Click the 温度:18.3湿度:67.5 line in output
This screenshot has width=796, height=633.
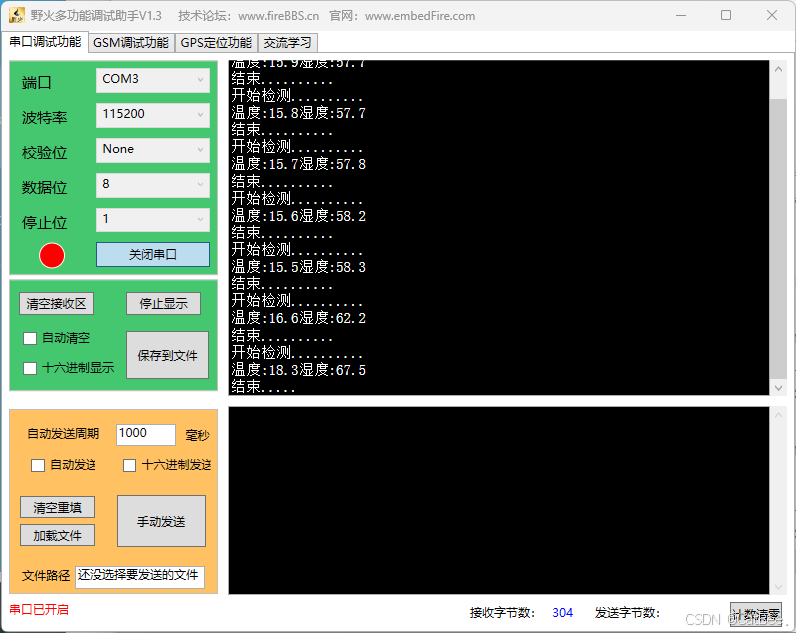click(298, 370)
